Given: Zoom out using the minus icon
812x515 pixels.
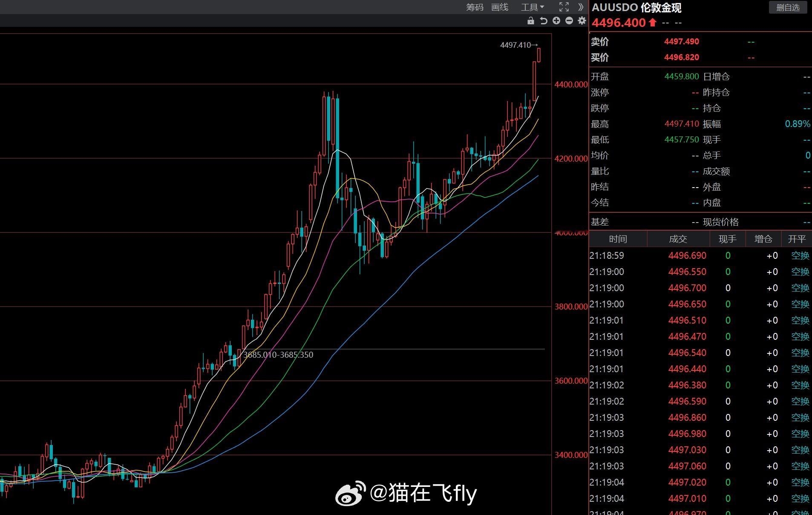Looking at the screenshot, I should pyautogui.click(x=570, y=20).
